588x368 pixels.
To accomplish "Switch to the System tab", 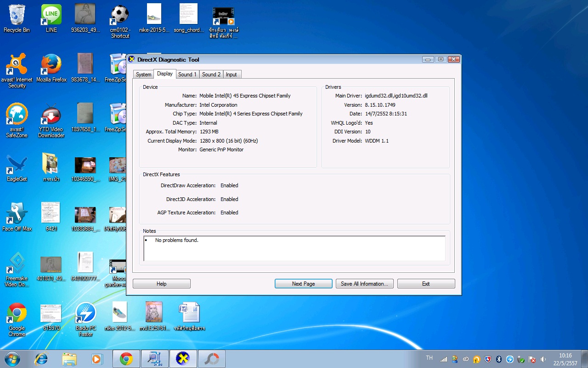I will (143, 75).
